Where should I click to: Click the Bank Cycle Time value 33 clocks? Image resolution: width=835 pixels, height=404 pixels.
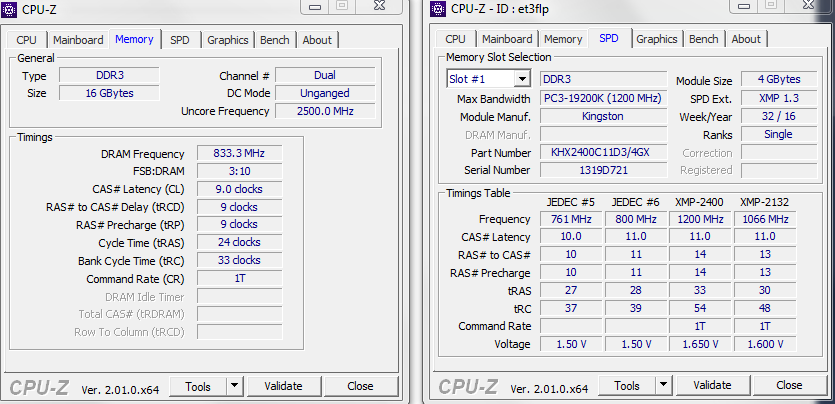[239, 260]
